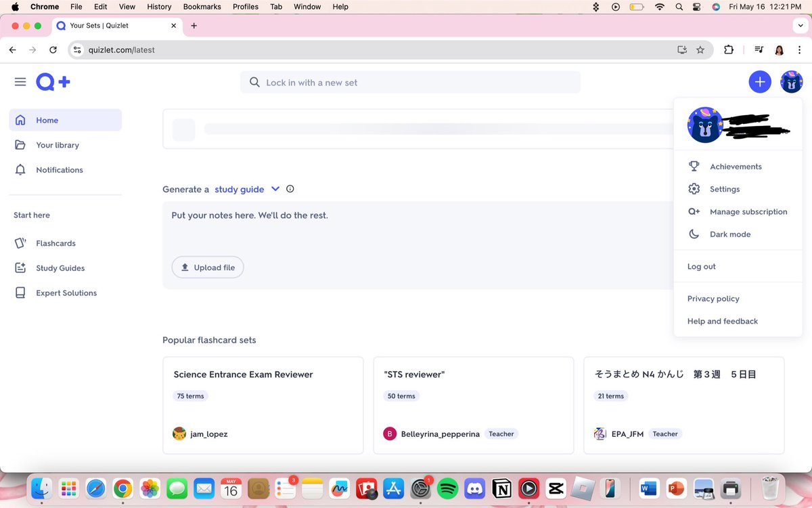
Task: Expand the Chrome tab search chevron
Action: pos(800,26)
